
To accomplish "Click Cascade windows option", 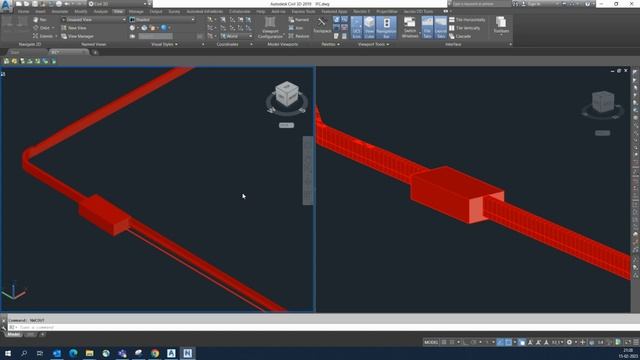I will [x=460, y=36].
